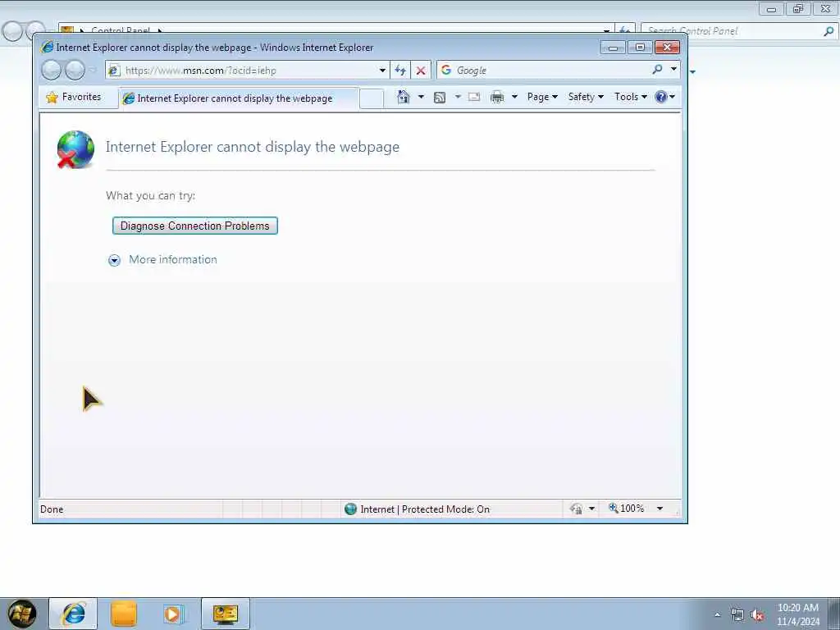This screenshot has height=630, width=840.
Task: Click the search magnifier in Google box
Action: pyautogui.click(x=657, y=69)
